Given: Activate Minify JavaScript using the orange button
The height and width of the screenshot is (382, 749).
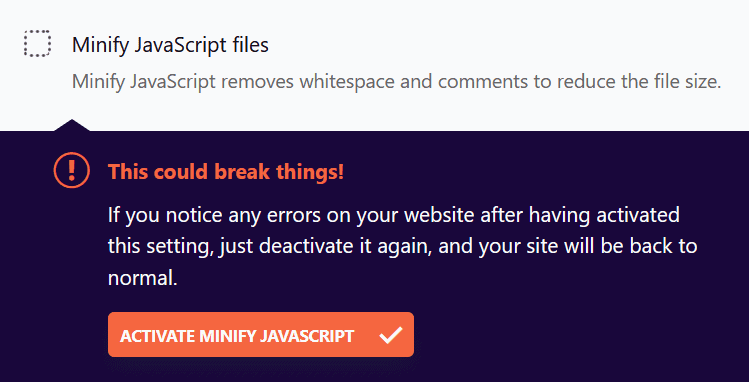Looking at the screenshot, I should pos(261,334).
